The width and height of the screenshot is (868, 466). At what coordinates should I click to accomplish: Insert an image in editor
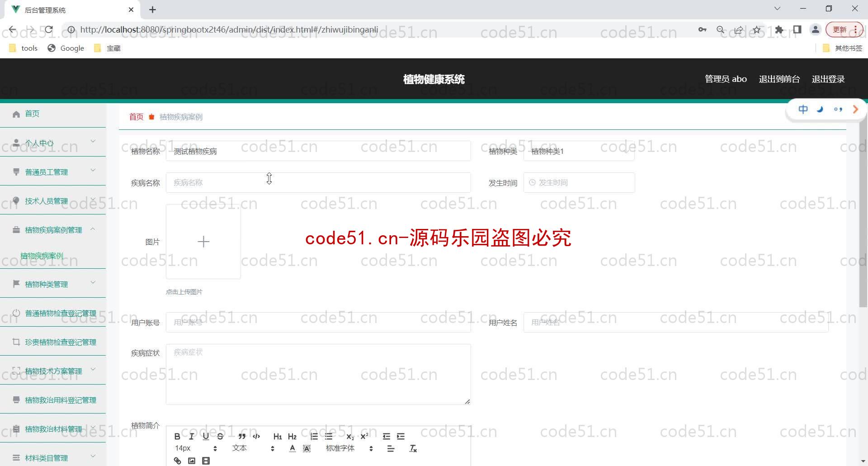click(x=192, y=461)
